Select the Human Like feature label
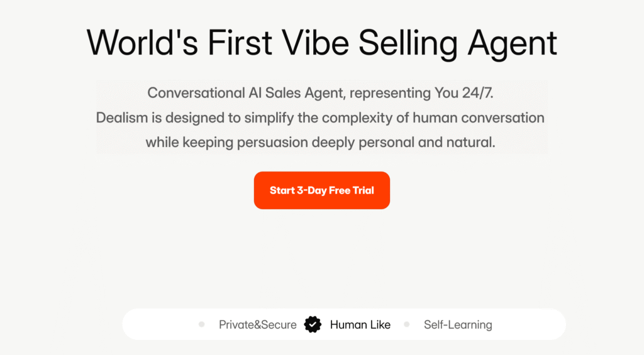The image size is (644, 355). [360, 325]
